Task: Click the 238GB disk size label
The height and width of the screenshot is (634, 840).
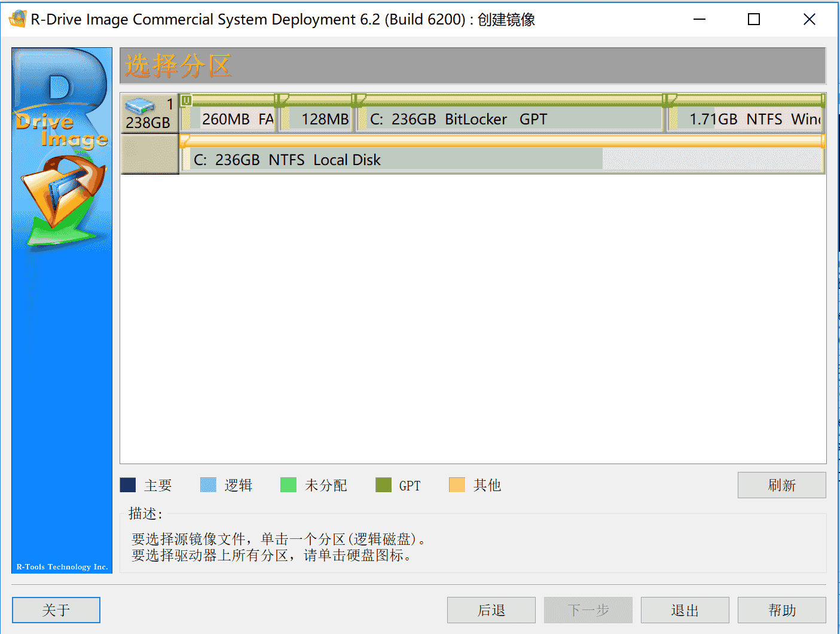Action: pyautogui.click(x=148, y=123)
